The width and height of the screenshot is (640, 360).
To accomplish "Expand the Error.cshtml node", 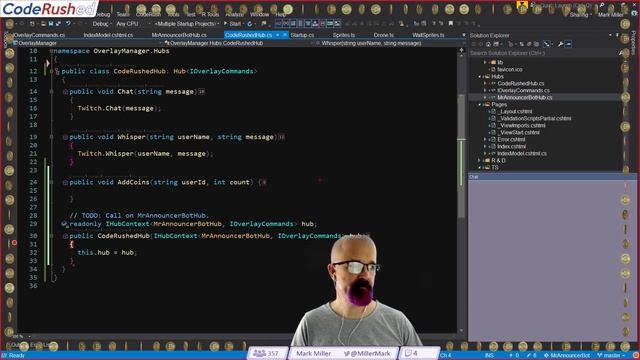I will [485, 139].
